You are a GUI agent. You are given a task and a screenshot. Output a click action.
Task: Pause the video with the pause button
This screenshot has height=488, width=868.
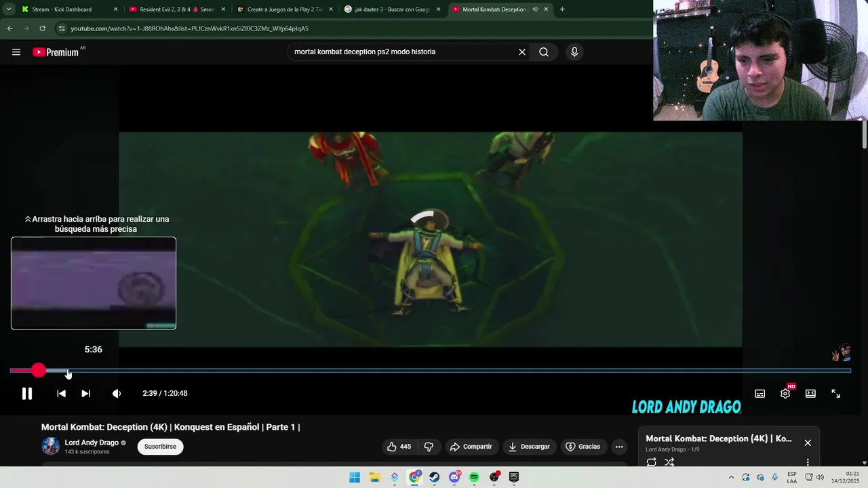tap(27, 393)
